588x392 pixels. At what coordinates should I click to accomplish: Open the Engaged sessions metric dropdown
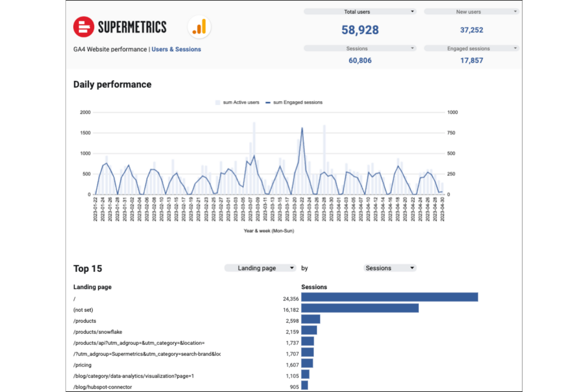(x=472, y=48)
